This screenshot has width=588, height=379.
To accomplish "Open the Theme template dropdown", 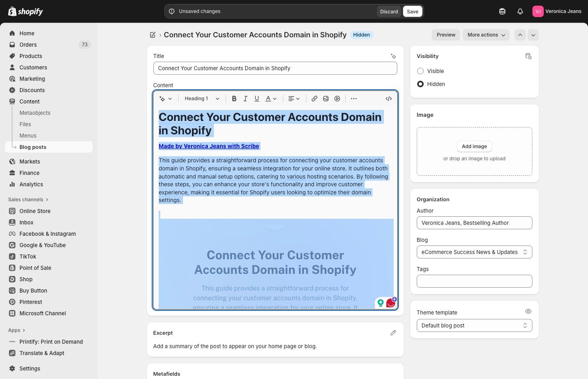I will click(474, 325).
